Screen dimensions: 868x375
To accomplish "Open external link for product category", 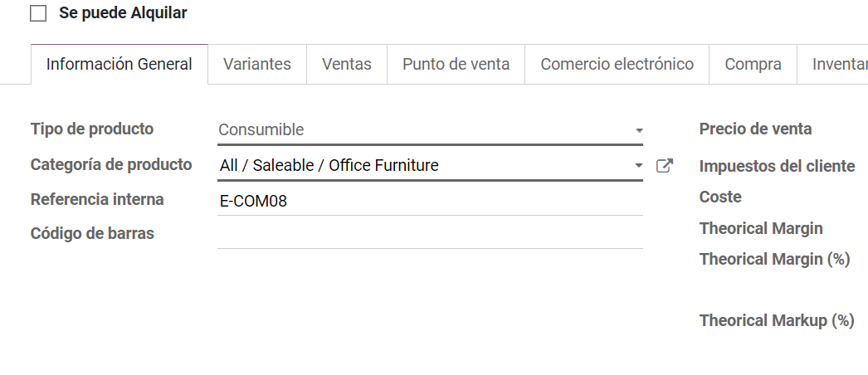I will 664,165.
